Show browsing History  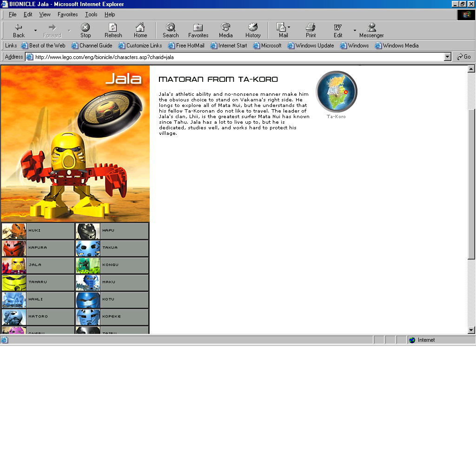click(x=253, y=30)
